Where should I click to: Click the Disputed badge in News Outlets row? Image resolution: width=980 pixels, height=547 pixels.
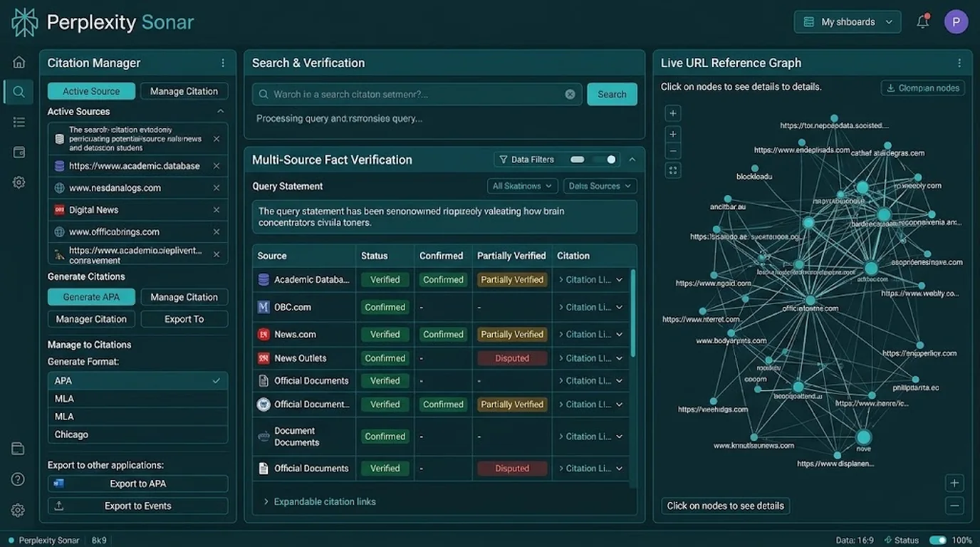click(x=512, y=358)
